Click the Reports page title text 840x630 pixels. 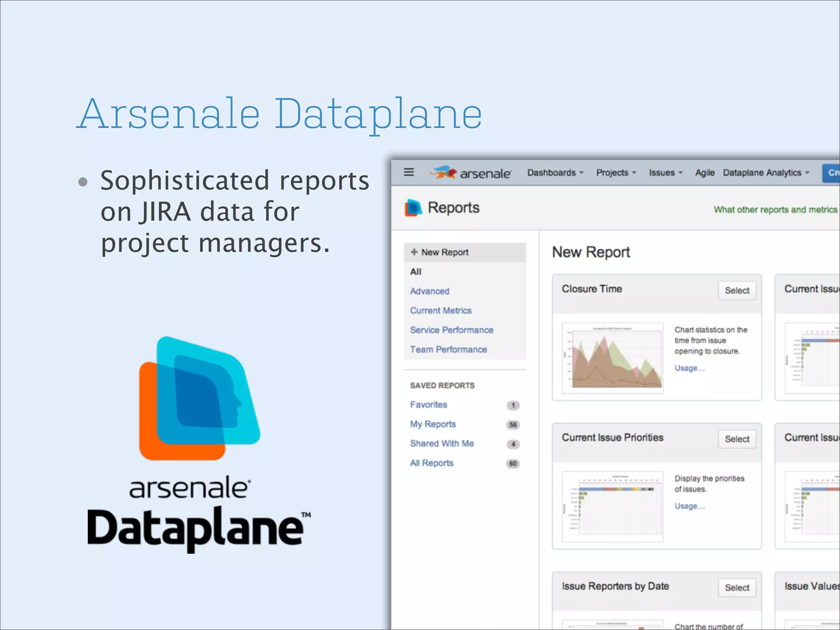453,208
